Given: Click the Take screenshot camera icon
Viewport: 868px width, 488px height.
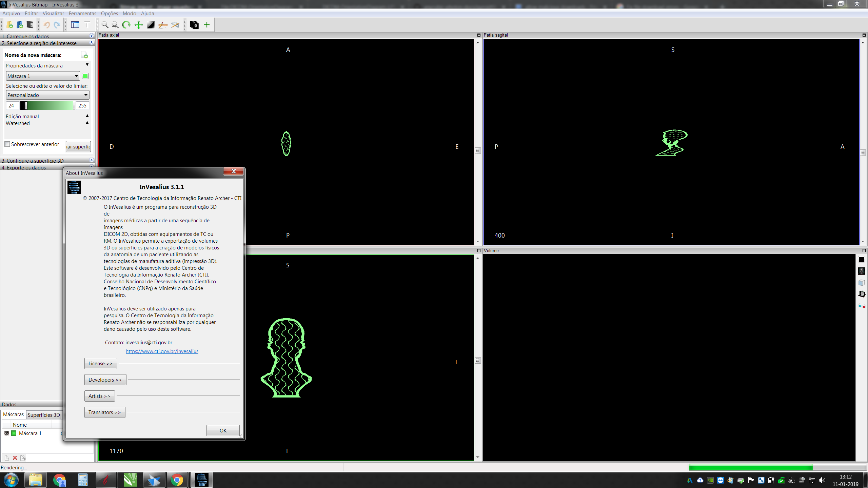Looking at the screenshot, I should tap(194, 24).
